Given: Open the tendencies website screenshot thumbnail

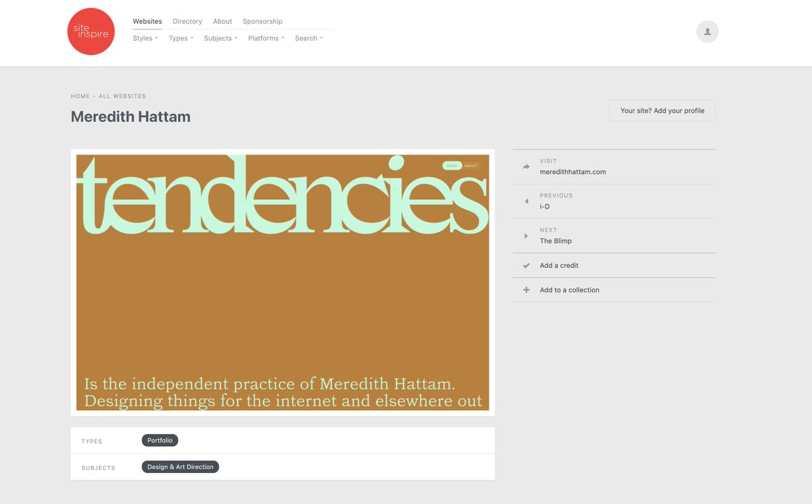Looking at the screenshot, I should [x=283, y=283].
